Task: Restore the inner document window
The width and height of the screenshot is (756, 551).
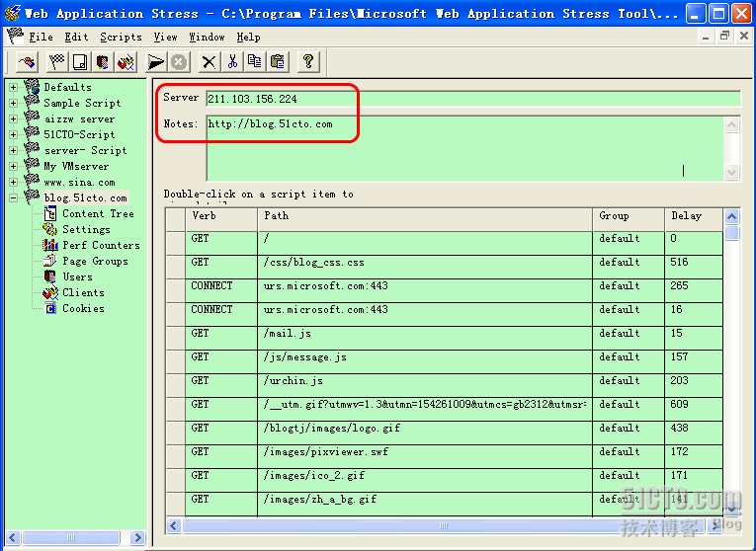Action: [x=724, y=37]
